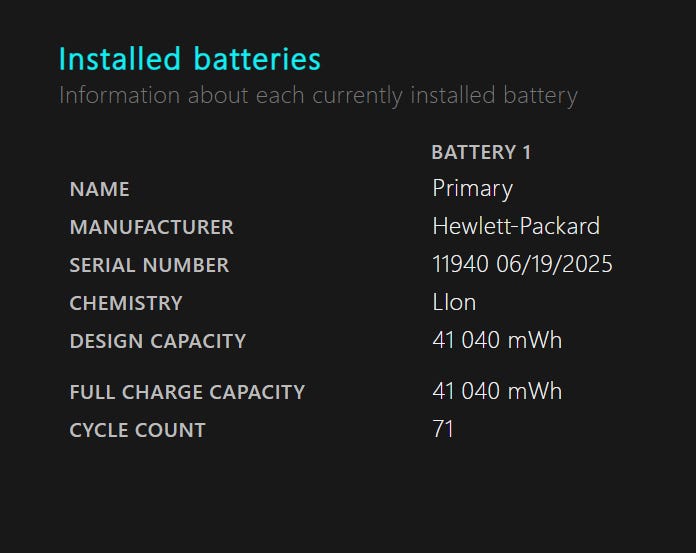Select the full charge capacity mWh value
Viewport: 696px width, 553px height.
(x=497, y=391)
